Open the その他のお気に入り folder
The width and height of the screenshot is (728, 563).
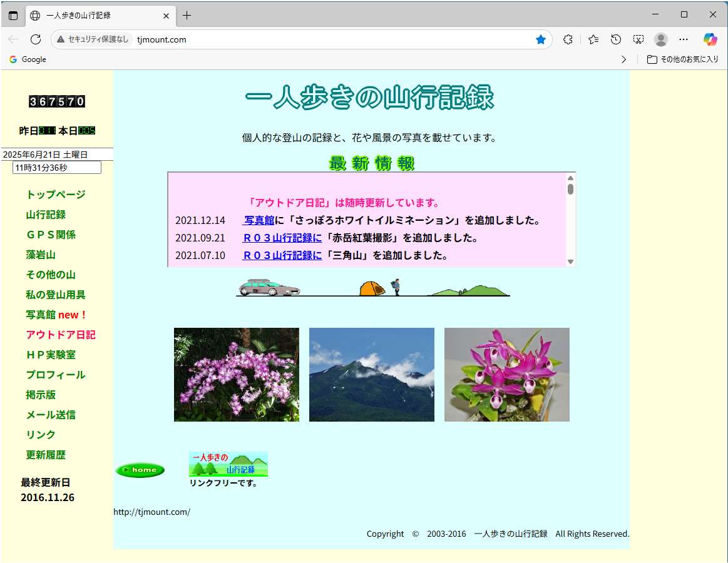click(x=682, y=59)
